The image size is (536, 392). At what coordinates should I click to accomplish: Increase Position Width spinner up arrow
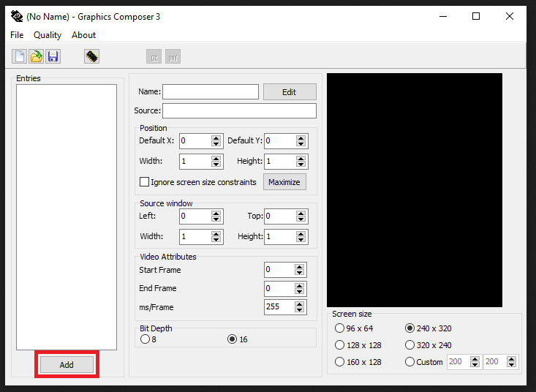pyautogui.click(x=216, y=158)
